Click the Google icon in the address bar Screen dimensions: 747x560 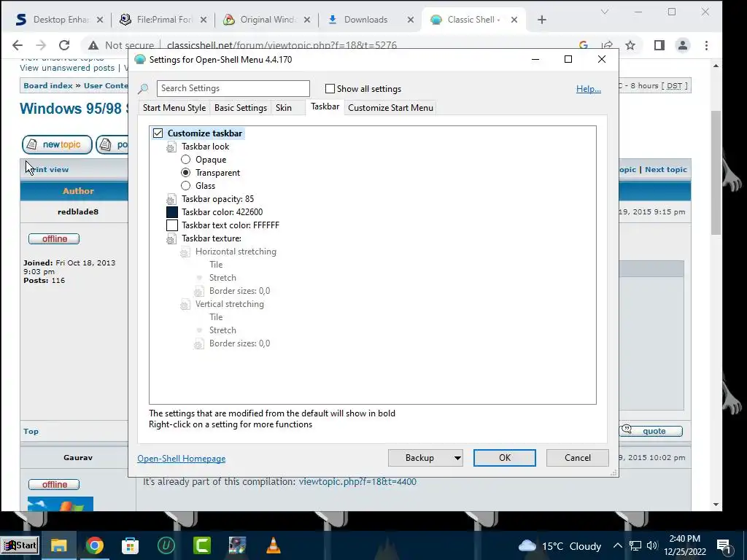point(583,45)
